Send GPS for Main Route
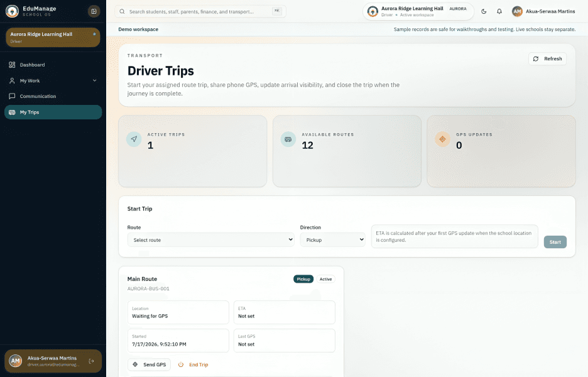 click(150, 364)
